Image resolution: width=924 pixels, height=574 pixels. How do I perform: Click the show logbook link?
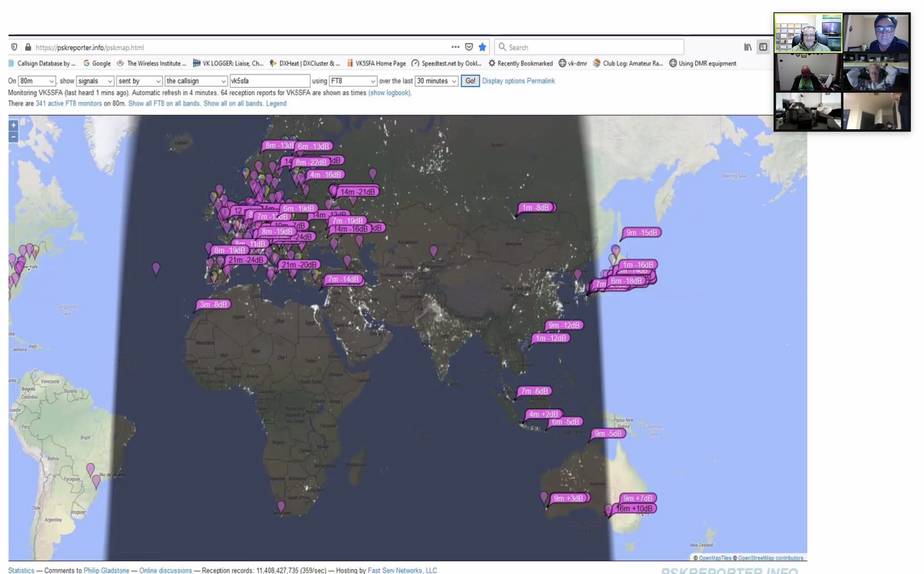click(x=389, y=93)
